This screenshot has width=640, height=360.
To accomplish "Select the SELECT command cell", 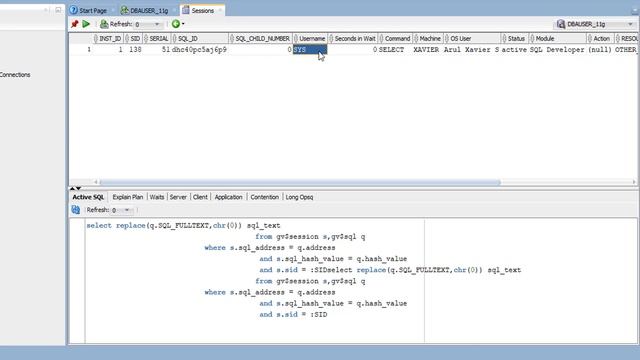I will pos(395,49).
